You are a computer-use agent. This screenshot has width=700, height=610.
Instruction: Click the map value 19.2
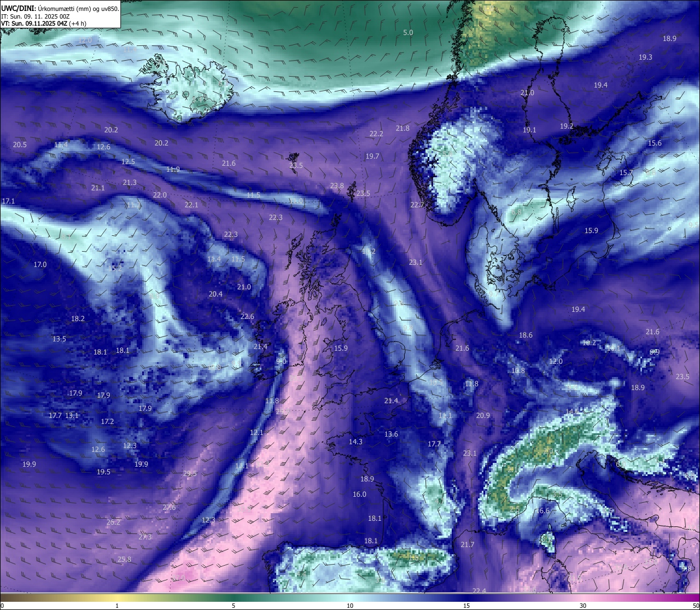tap(567, 126)
